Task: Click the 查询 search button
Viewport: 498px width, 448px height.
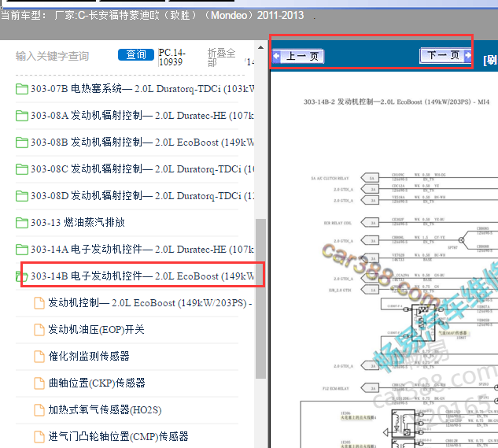Action: pyautogui.click(x=136, y=54)
